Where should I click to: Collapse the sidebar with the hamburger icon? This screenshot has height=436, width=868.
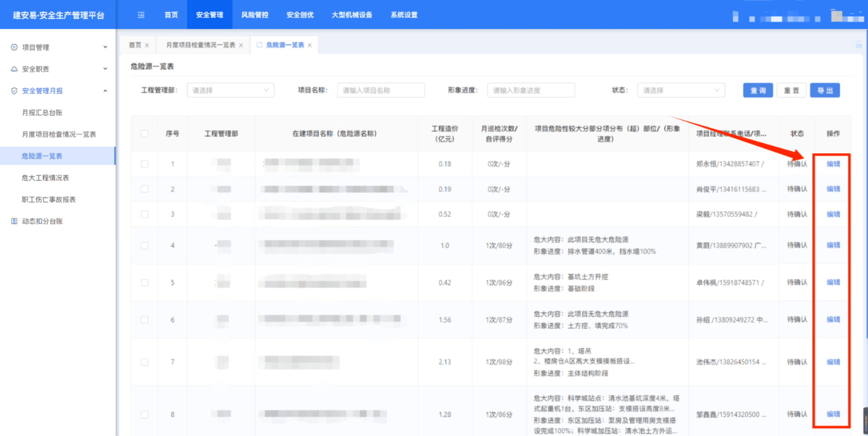coord(141,15)
